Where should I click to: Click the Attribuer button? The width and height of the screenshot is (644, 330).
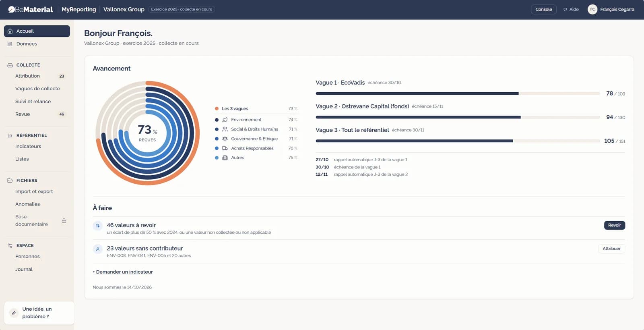tap(611, 249)
